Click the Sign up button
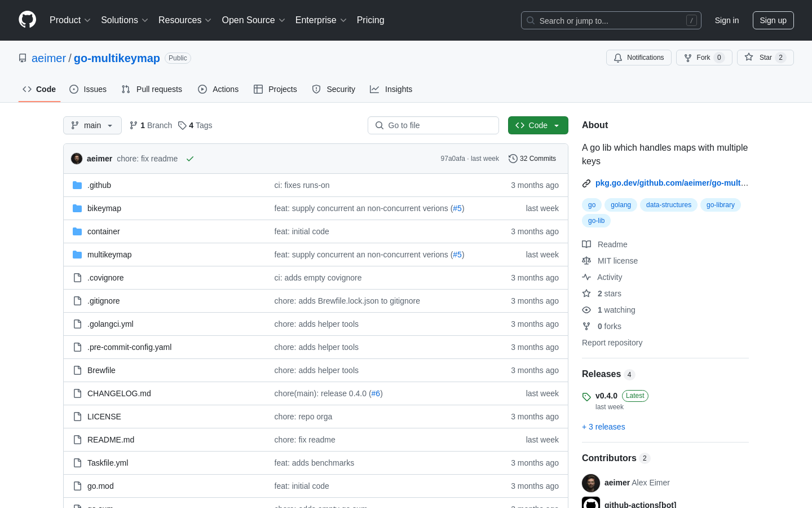This screenshot has width=812, height=508. point(773,20)
